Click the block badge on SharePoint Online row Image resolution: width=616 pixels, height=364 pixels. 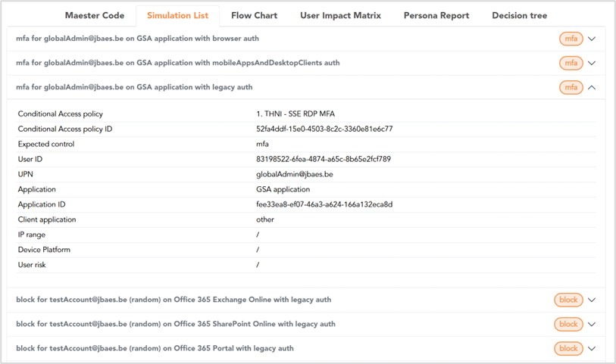coord(568,325)
